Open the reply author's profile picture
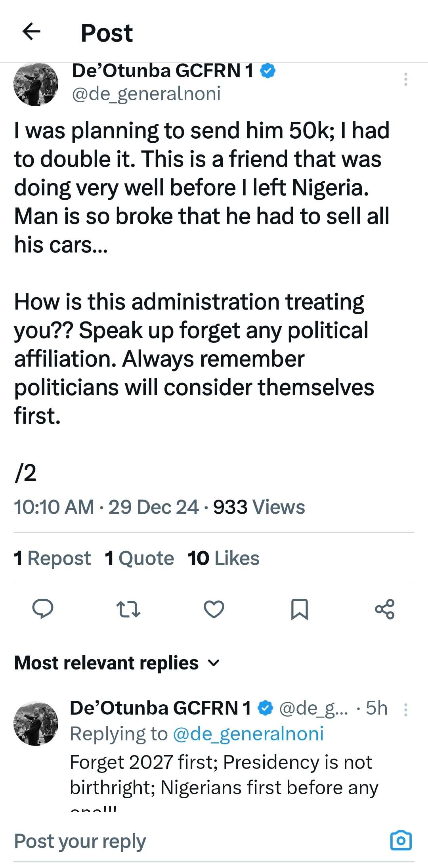This screenshot has width=428, height=868. click(x=36, y=723)
